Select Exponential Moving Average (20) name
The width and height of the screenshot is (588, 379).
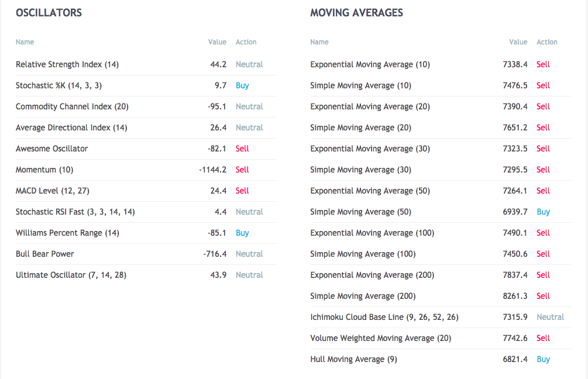(x=370, y=106)
